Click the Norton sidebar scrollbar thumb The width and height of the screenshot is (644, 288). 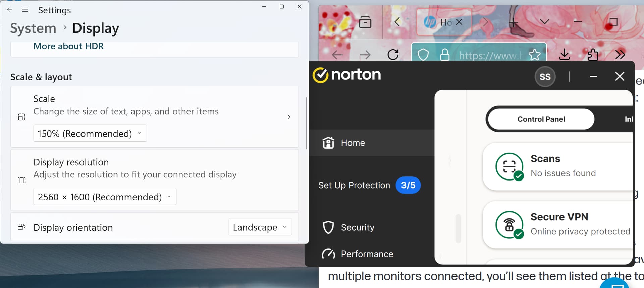click(458, 228)
